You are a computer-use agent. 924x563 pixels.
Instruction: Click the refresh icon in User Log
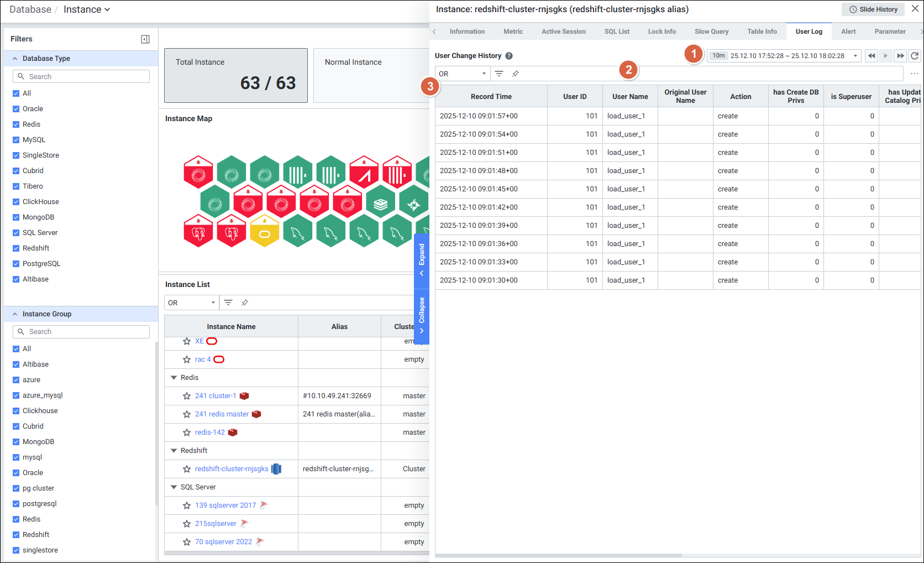coord(915,56)
